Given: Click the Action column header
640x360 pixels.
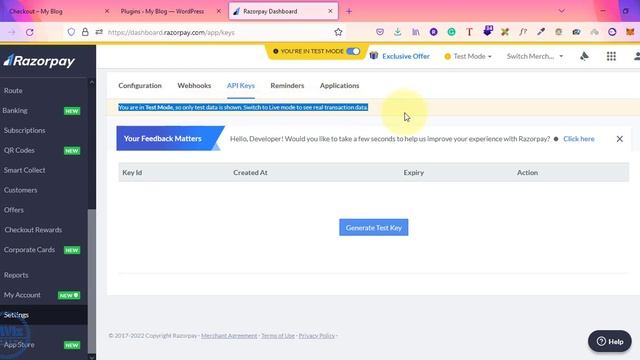Looking at the screenshot, I should pos(527,173).
